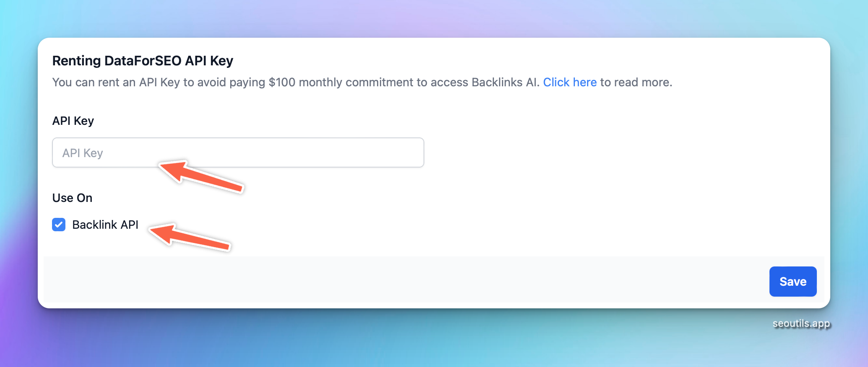Click the seoutils.app watermark text
868x367 pixels.
(x=801, y=323)
